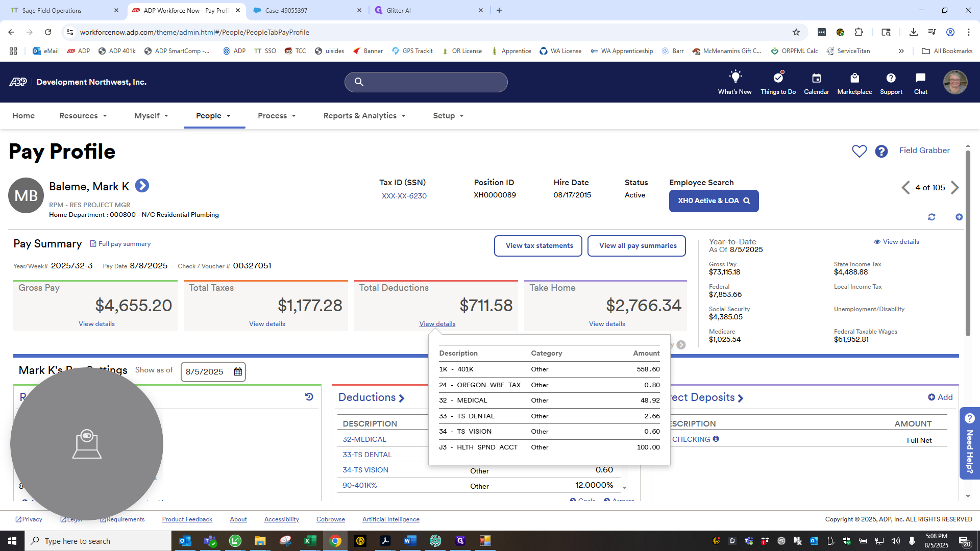Switch to Glitter AI tab
The width and height of the screenshot is (980, 551).
[x=428, y=10]
